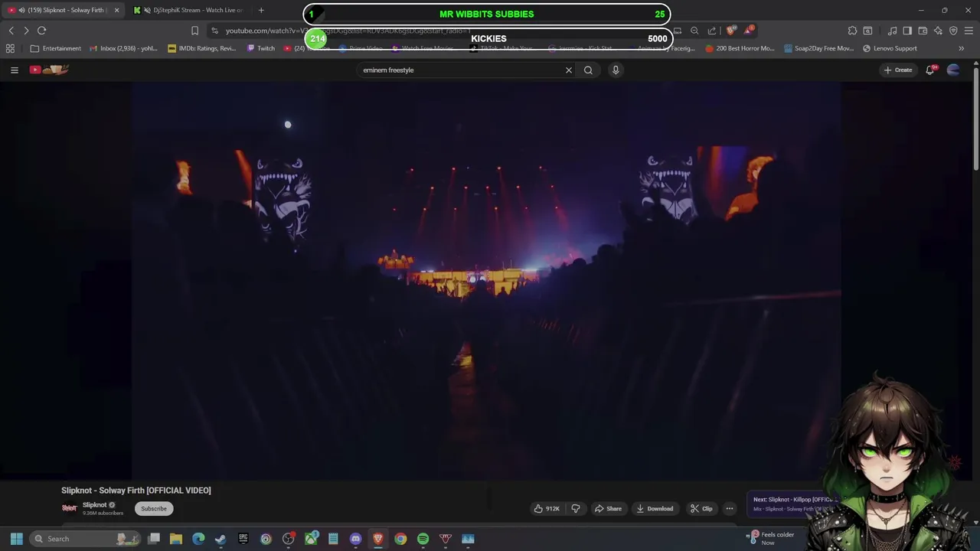Open the weather widget 'Feels colder'

(x=772, y=538)
